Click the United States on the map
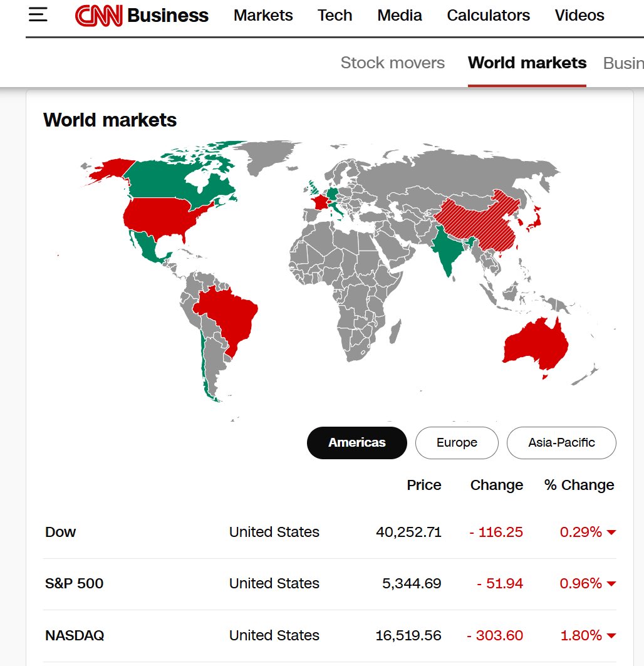Image resolution: width=644 pixels, height=666 pixels. (159, 217)
